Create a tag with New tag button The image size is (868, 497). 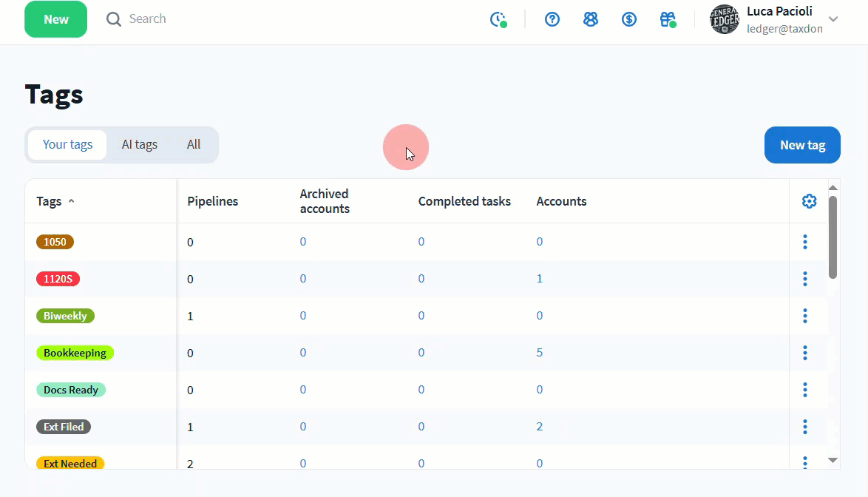tap(802, 145)
